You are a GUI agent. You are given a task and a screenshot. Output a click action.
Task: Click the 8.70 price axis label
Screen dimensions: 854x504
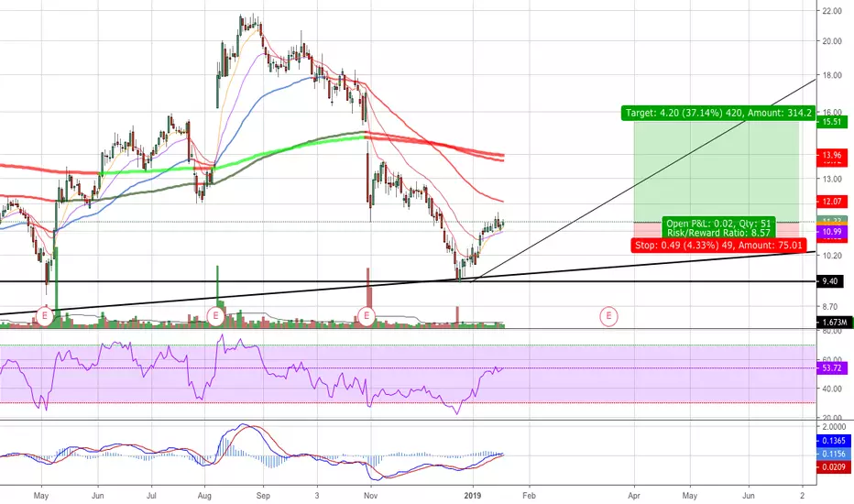830,307
